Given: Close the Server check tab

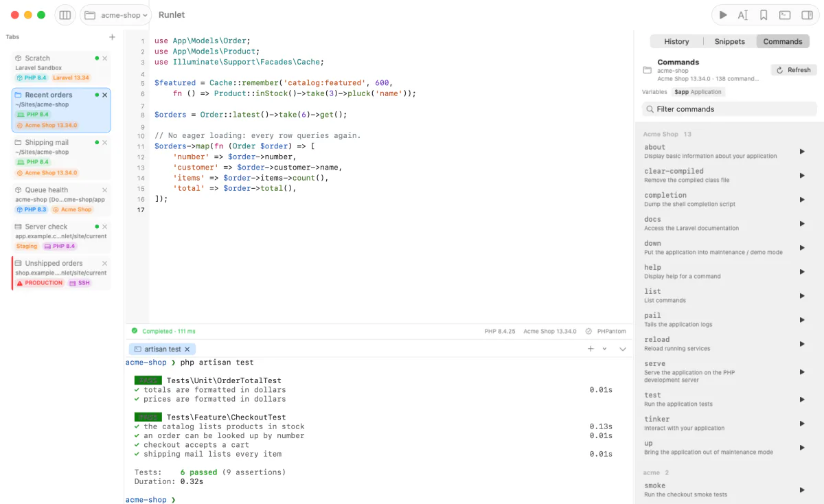Looking at the screenshot, I should (x=105, y=227).
